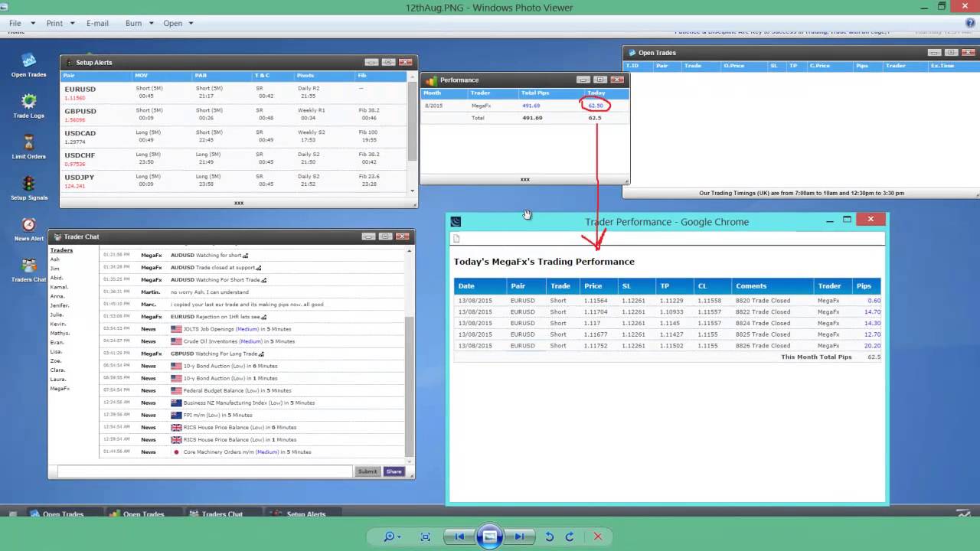The image size is (980, 551).
Task: Click the Japan flag in Core Machinery Orders row
Action: pyautogui.click(x=176, y=452)
